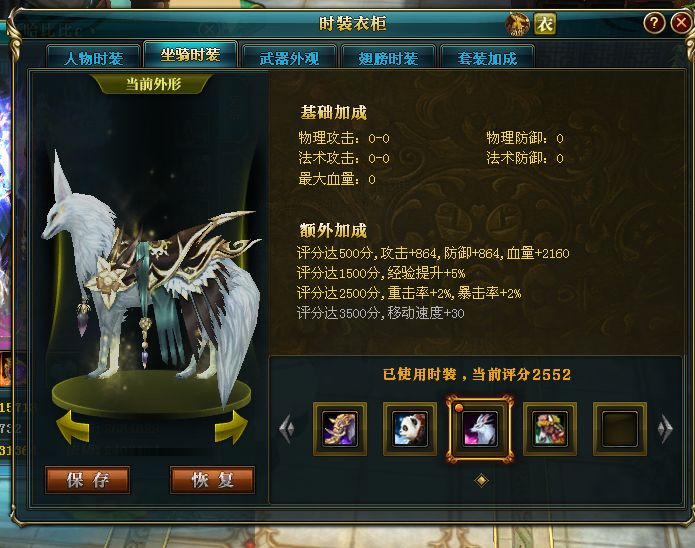Viewport: 695px width, 548px height.
Task: Show previous page of mount costumes
Action: tap(287, 428)
